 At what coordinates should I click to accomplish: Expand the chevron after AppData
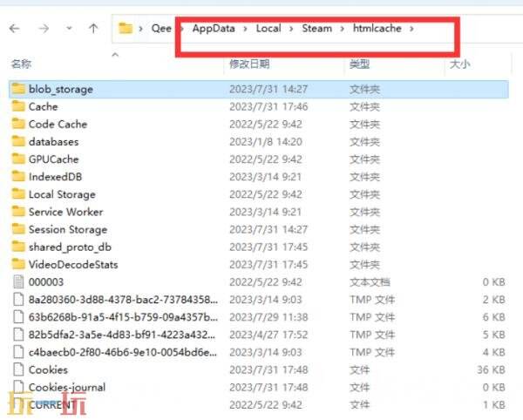pyautogui.click(x=245, y=29)
